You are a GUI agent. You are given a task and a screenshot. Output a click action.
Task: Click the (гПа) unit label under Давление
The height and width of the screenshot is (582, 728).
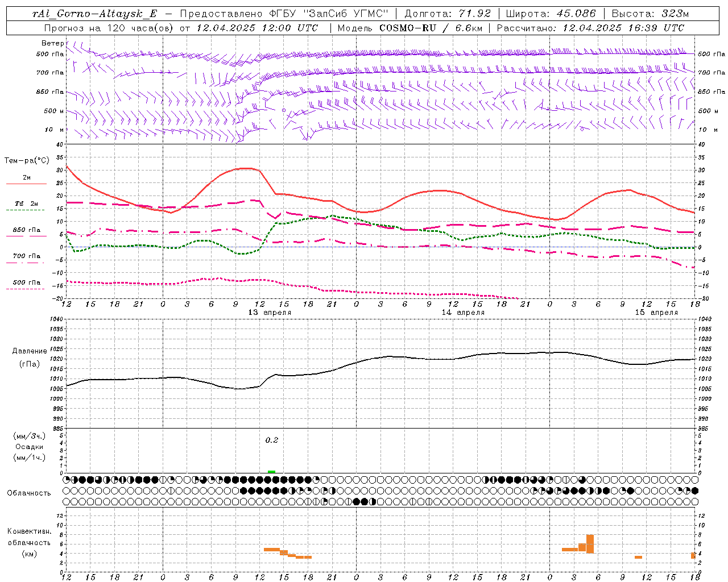[x=30, y=364]
